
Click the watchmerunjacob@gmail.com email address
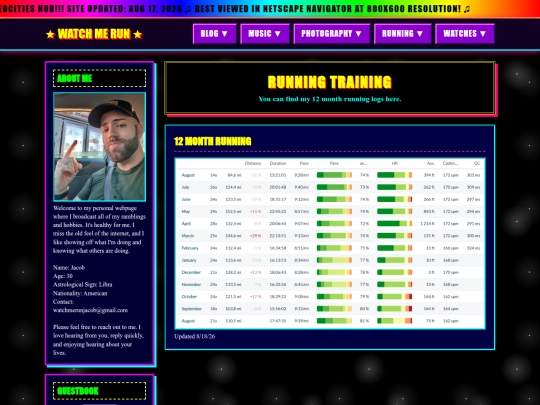click(x=90, y=310)
